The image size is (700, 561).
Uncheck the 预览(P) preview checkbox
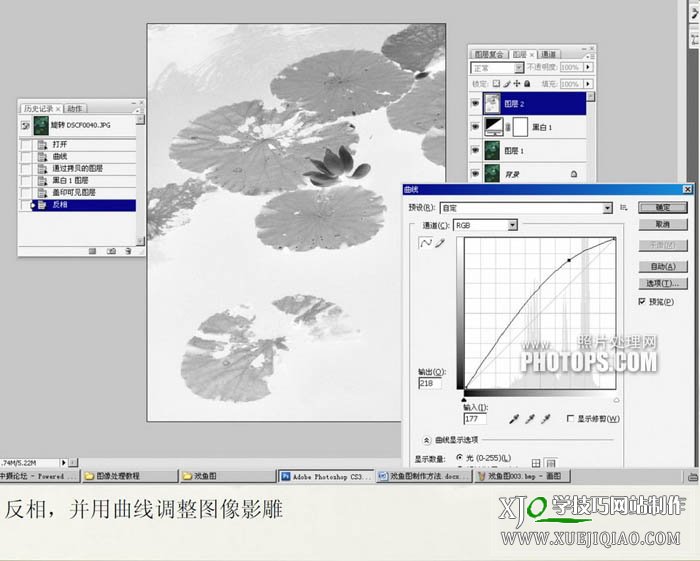pos(642,302)
